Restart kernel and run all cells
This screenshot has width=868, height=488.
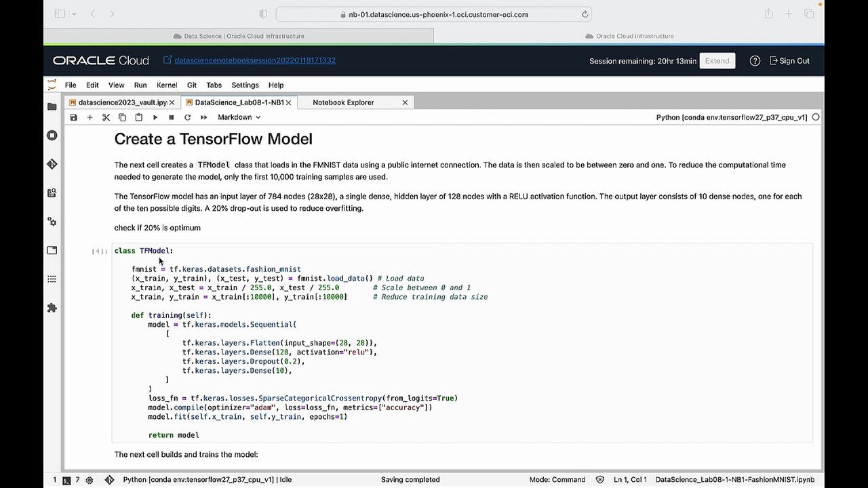203,117
